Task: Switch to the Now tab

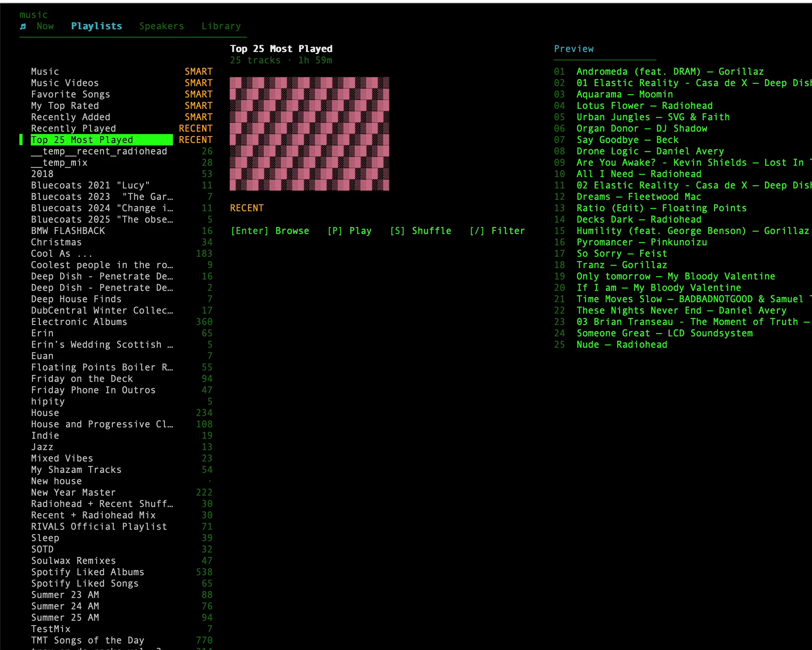Action: coord(45,26)
